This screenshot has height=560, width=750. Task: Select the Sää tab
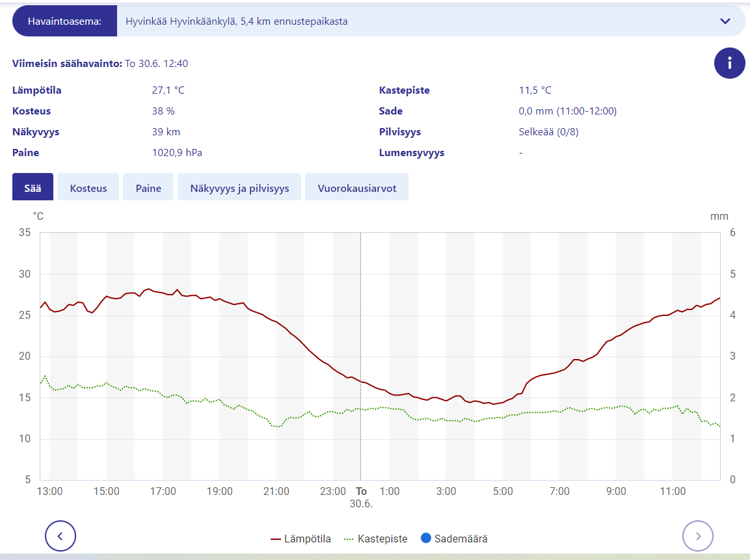[33, 189]
